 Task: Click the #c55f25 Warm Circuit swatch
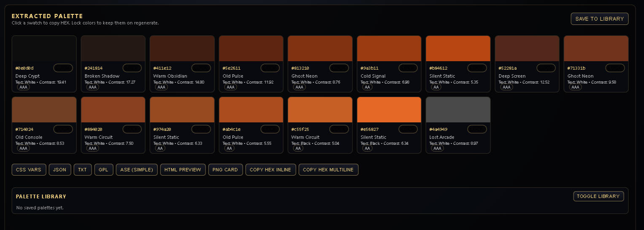coord(320,110)
